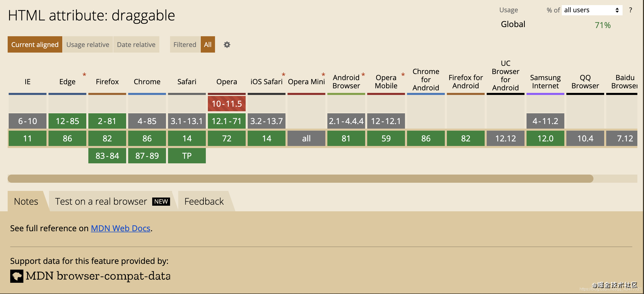The width and height of the screenshot is (644, 294).
Task: Click the asterisk note beside Edge
Action: point(84,75)
